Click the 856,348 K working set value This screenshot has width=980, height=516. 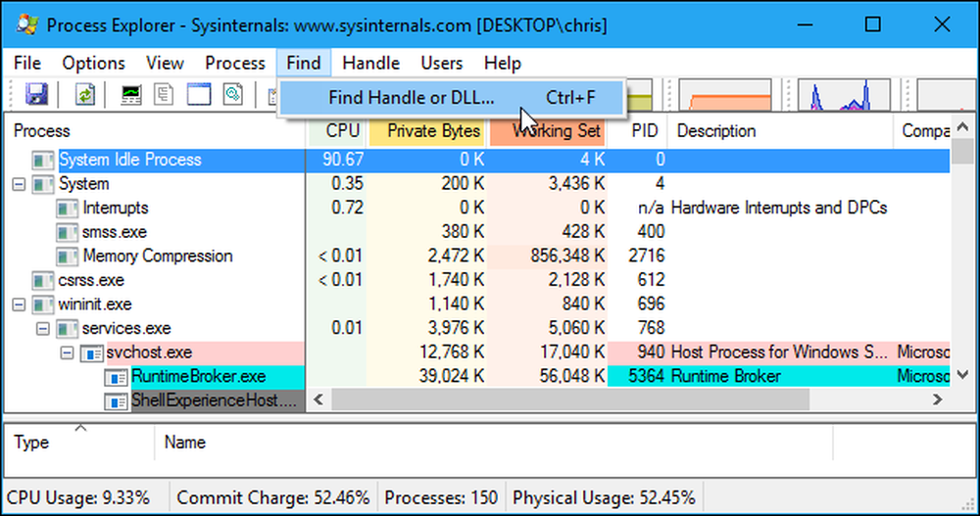(567, 257)
